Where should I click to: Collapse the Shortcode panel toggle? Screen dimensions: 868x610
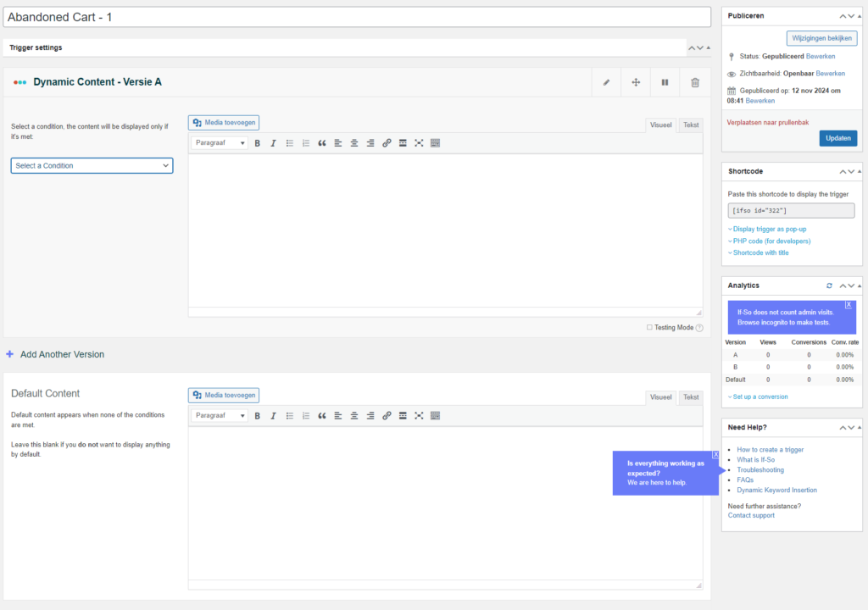(x=860, y=172)
